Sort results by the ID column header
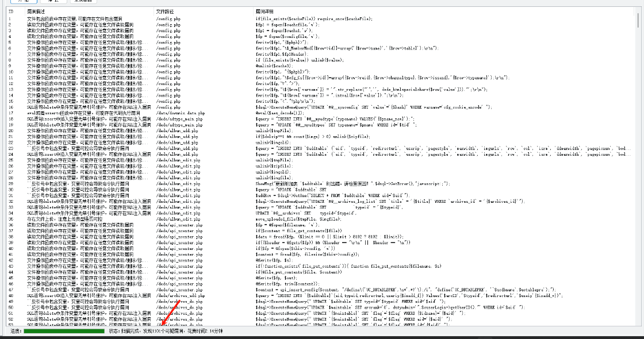 click(x=11, y=12)
